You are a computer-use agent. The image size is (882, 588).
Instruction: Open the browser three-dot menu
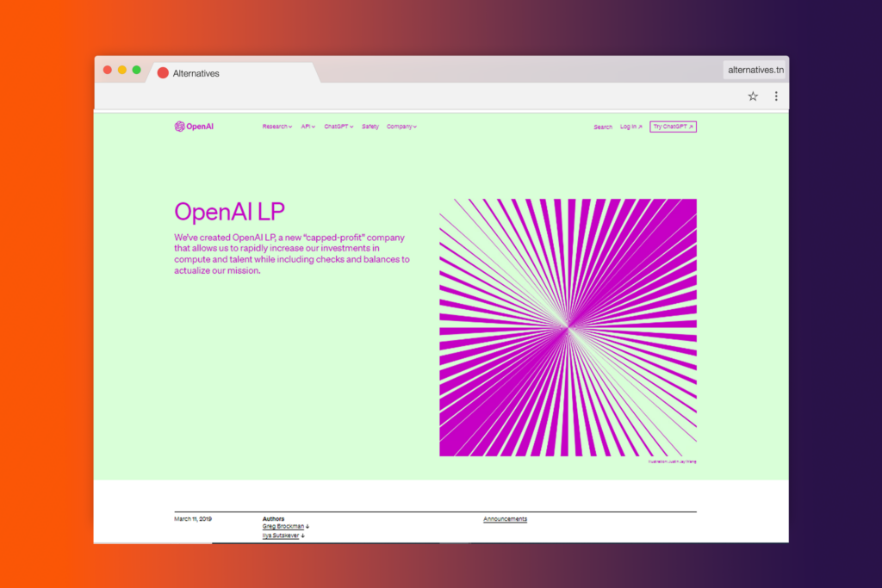(x=776, y=96)
